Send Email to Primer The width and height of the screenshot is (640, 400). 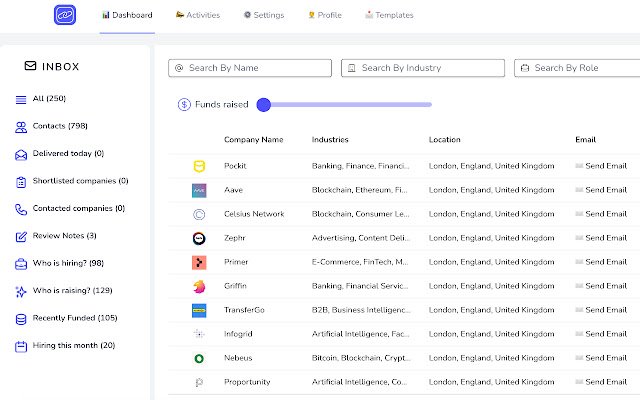click(x=601, y=262)
